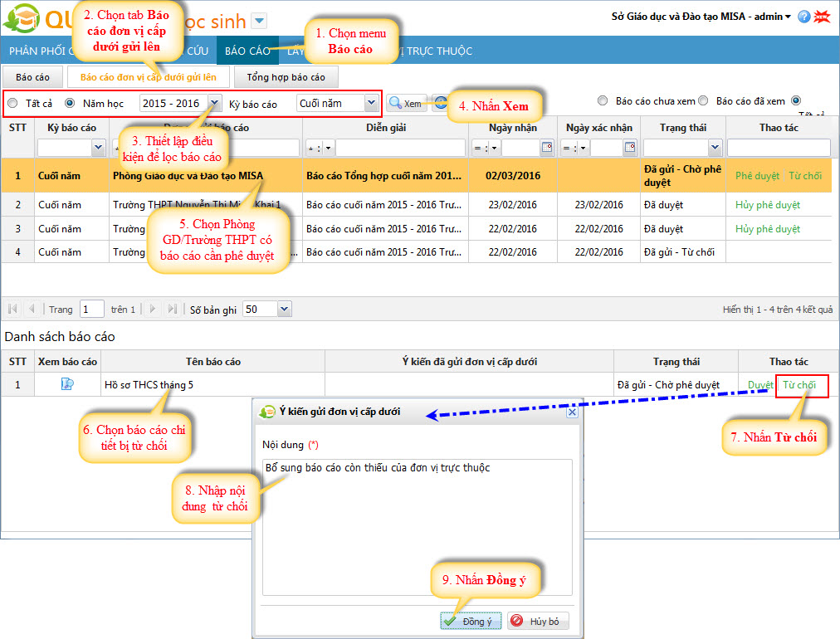Select the Phòng Giáo dục và Đào tạo MISA row

tap(416, 176)
